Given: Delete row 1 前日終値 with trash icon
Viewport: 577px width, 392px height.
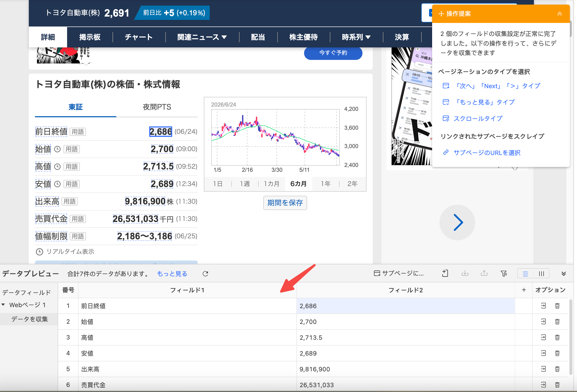Looking at the screenshot, I should click(557, 306).
